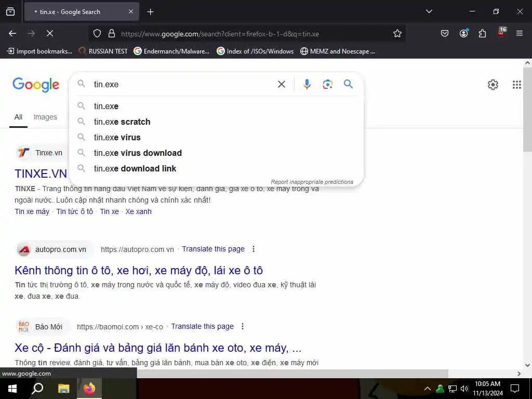
Task: Open the Xe xanh sitelink
Action: [138, 211]
